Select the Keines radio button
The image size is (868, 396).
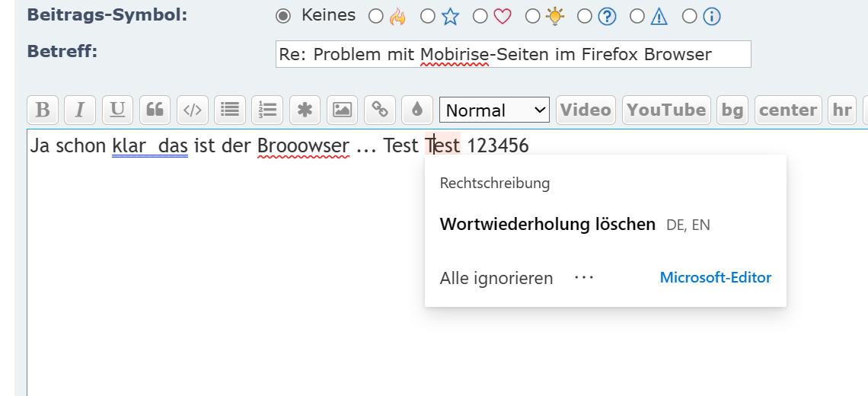point(283,17)
